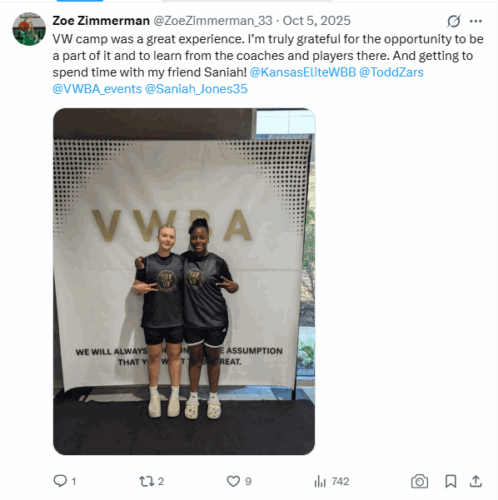Image resolution: width=498 pixels, height=500 pixels.
Task: Like the post with heart icon
Action: 233,481
